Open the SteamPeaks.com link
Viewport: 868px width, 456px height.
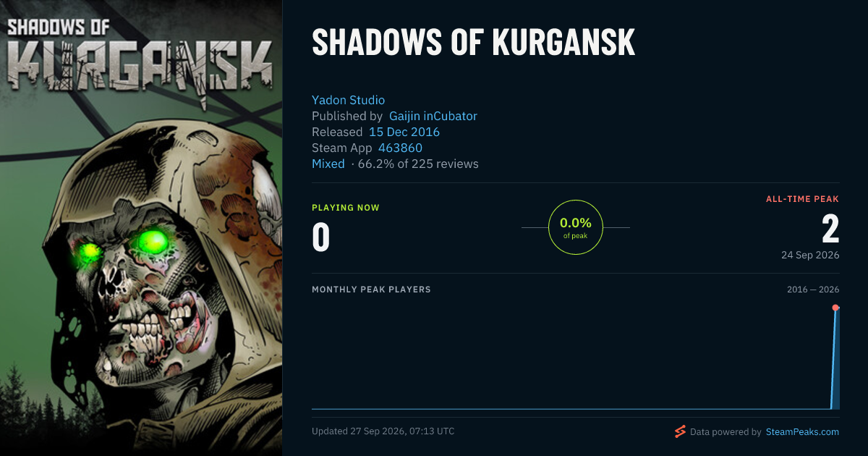coord(801,432)
